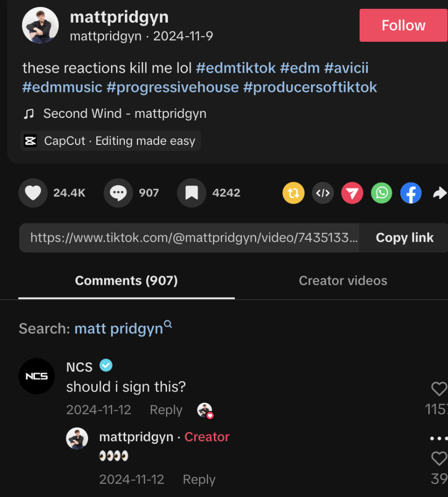Screen dimensions: 448x497
Task: Share the video to Facebook
Action: [411, 193]
